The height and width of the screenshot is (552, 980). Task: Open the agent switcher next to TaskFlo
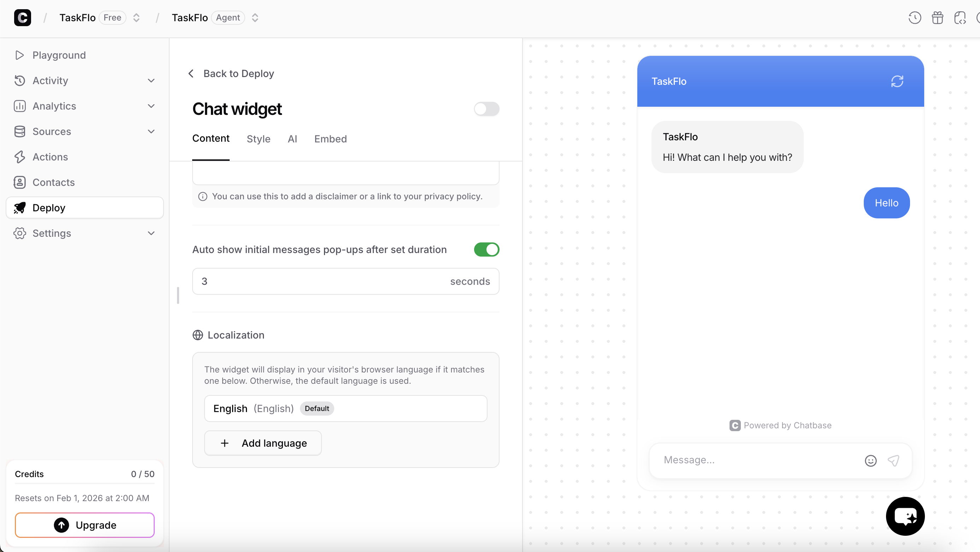(255, 18)
